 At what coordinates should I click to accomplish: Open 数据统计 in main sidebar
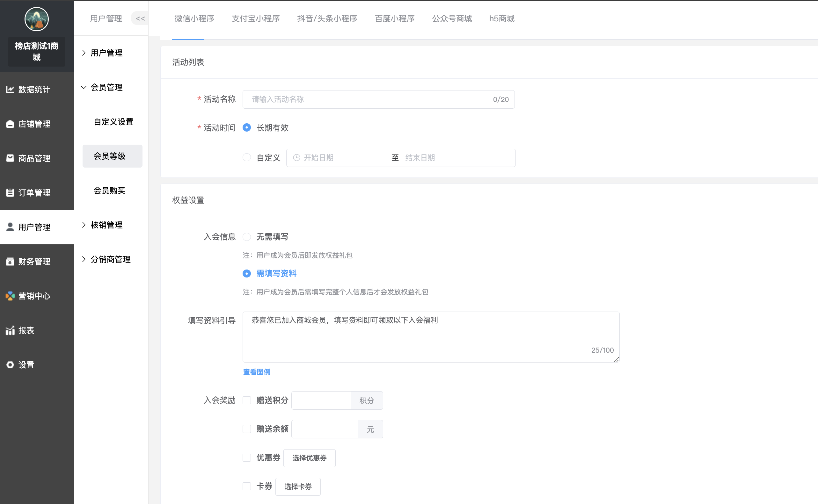click(x=37, y=89)
